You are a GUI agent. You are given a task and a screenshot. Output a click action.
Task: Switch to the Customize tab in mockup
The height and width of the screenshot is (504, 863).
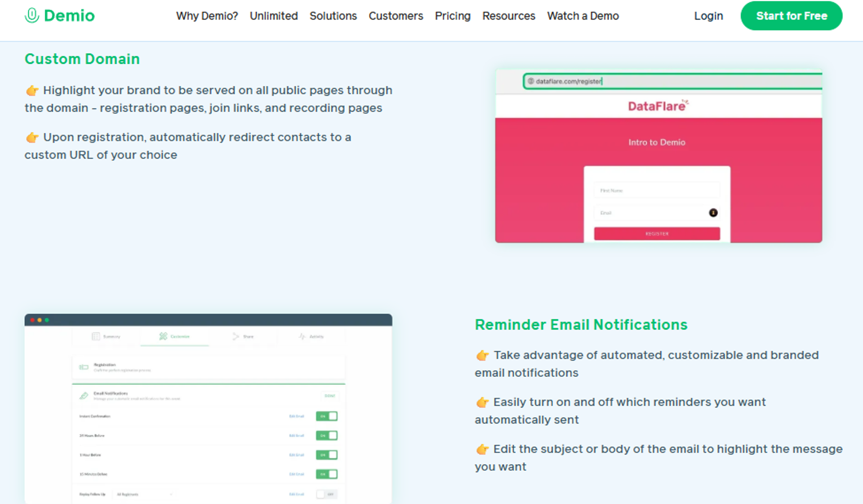(174, 336)
